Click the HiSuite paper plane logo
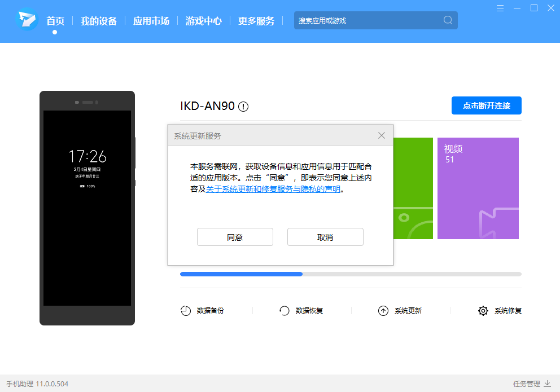The width and height of the screenshot is (560, 392). (27, 19)
